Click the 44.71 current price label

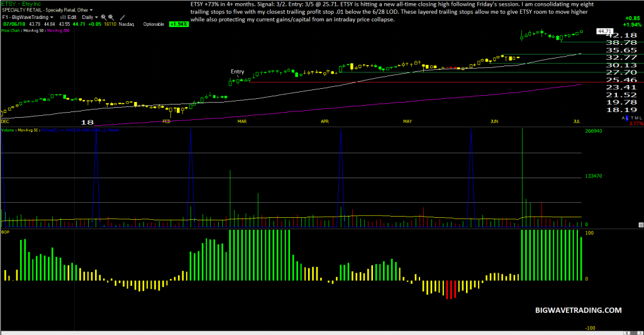click(x=604, y=31)
